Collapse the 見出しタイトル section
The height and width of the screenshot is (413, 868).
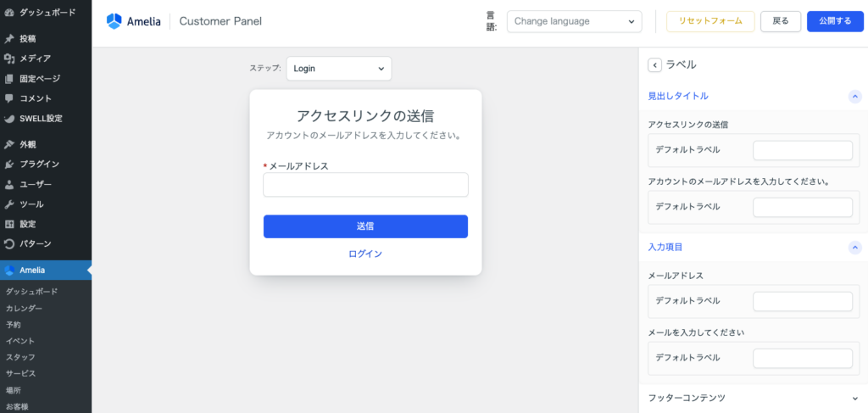[x=854, y=97]
